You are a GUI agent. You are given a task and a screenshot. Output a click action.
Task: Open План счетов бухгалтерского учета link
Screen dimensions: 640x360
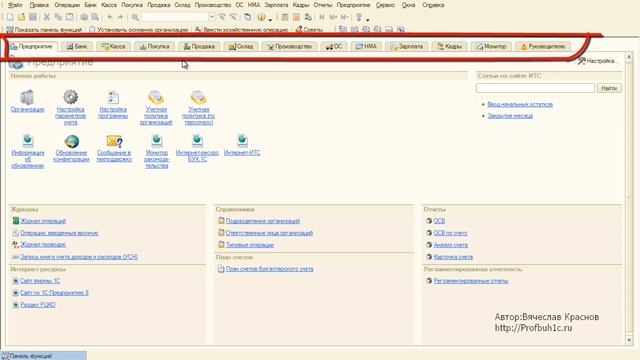[269, 269]
